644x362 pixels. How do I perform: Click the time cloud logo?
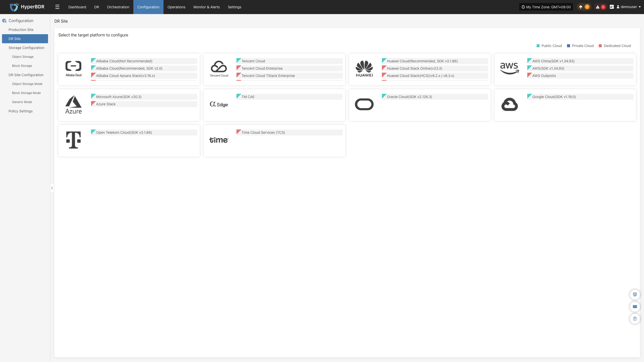pyautogui.click(x=219, y=140)
